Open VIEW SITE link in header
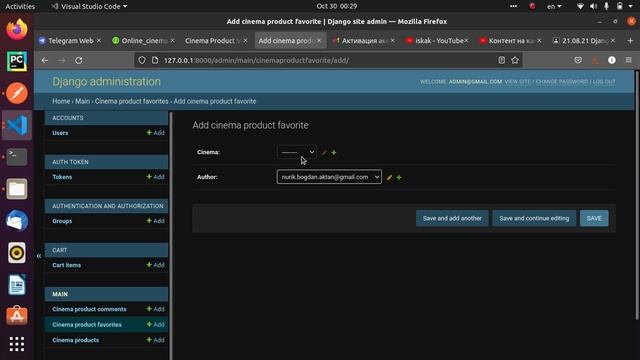This screenshot has width=640, height=360. click(x=517, y=82)
